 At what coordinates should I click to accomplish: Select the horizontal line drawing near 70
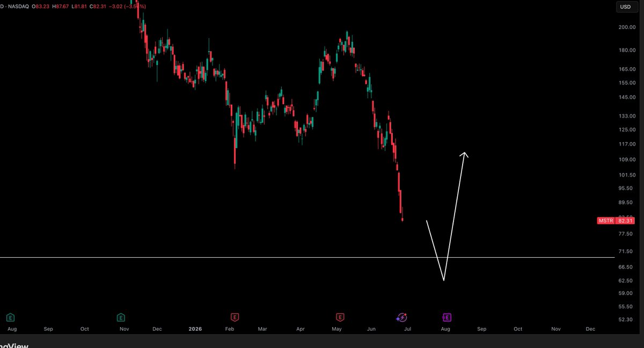click(307, 258)
